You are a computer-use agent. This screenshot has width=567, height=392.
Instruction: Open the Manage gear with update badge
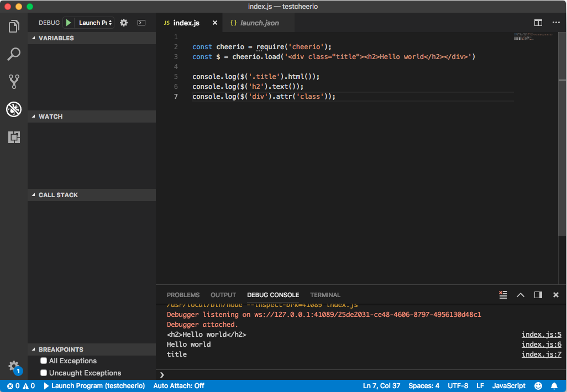[14, 367]
